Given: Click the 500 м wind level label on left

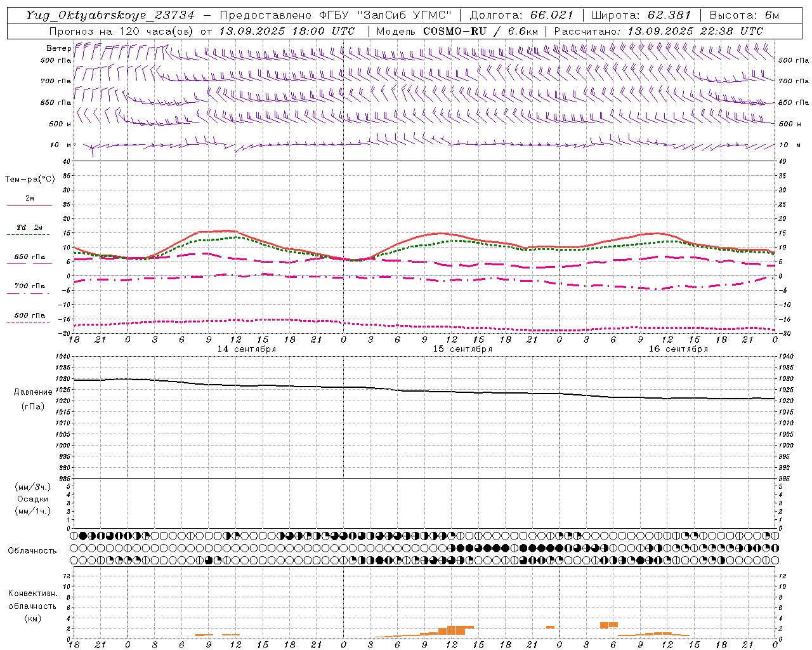Looking at the screenshot, I should pos(60,124).
